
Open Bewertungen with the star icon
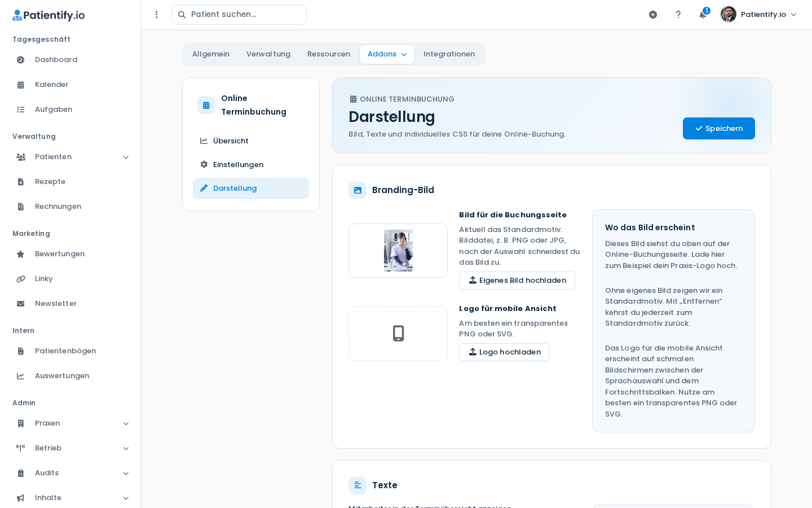[70, 254]
